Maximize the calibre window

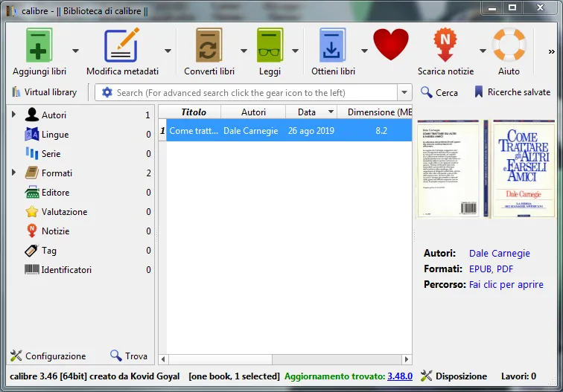(512, 7)
